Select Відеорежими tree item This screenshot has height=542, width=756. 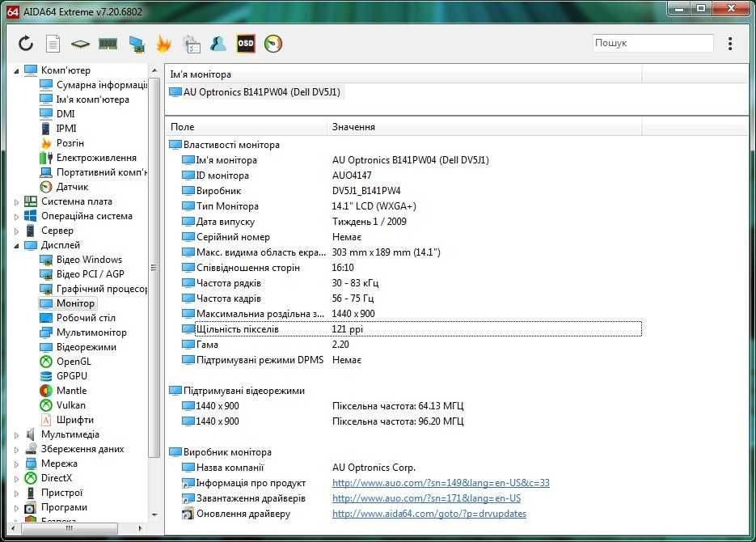(x=87, y=347)
